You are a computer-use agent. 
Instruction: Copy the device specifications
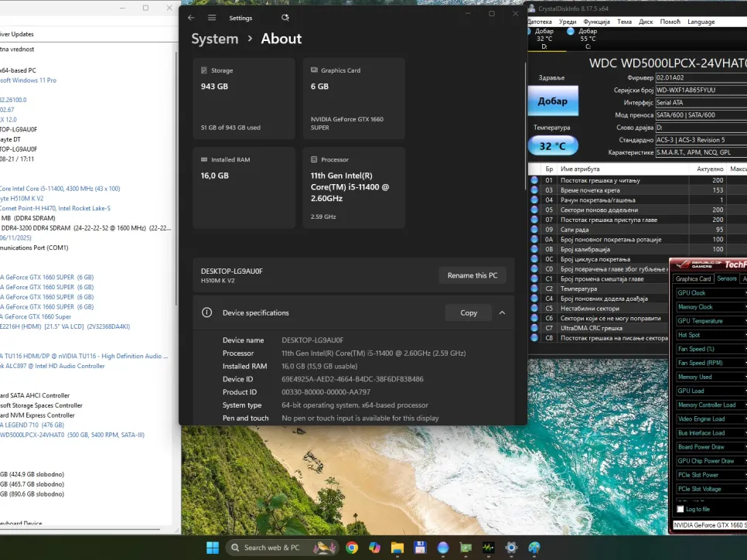click(468, 313)
